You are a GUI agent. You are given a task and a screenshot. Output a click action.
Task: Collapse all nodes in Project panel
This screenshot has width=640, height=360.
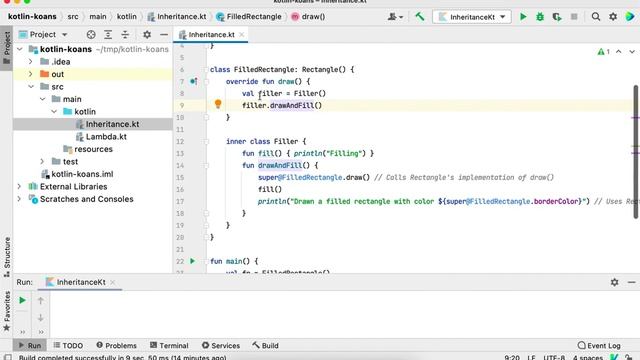tap(125, 35)
